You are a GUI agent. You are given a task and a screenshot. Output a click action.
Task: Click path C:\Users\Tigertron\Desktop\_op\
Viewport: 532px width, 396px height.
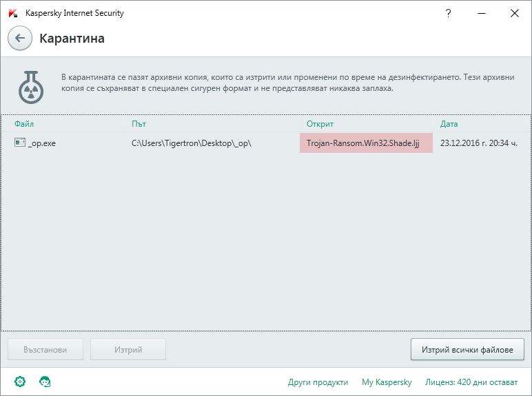coord(192,143)
